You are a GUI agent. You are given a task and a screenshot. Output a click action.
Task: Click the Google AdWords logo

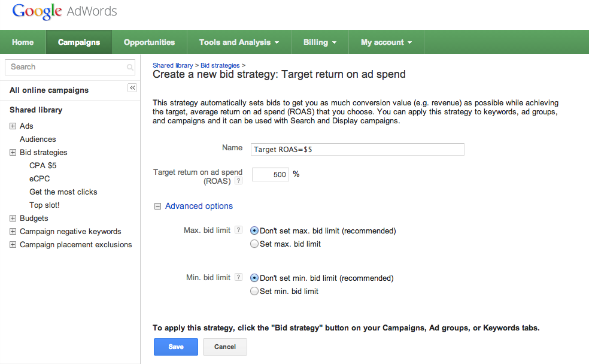pos(37,11)
